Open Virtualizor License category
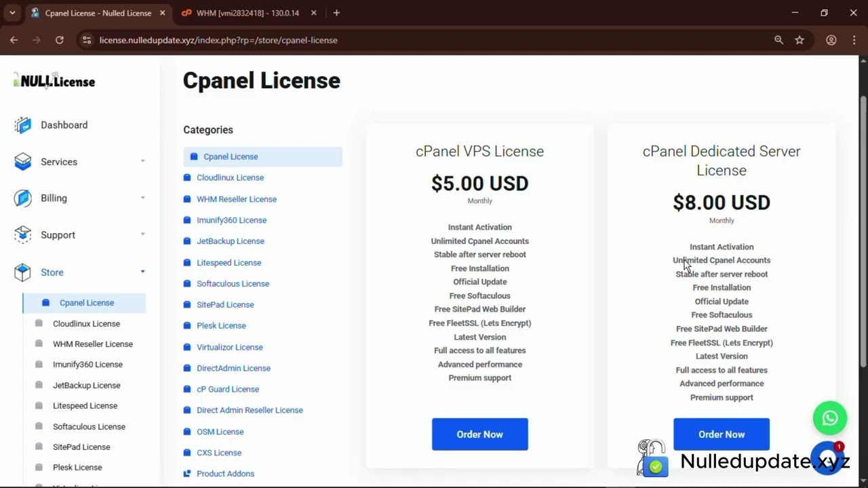Screen dimensions: 868x488 [x=229, y=348]
